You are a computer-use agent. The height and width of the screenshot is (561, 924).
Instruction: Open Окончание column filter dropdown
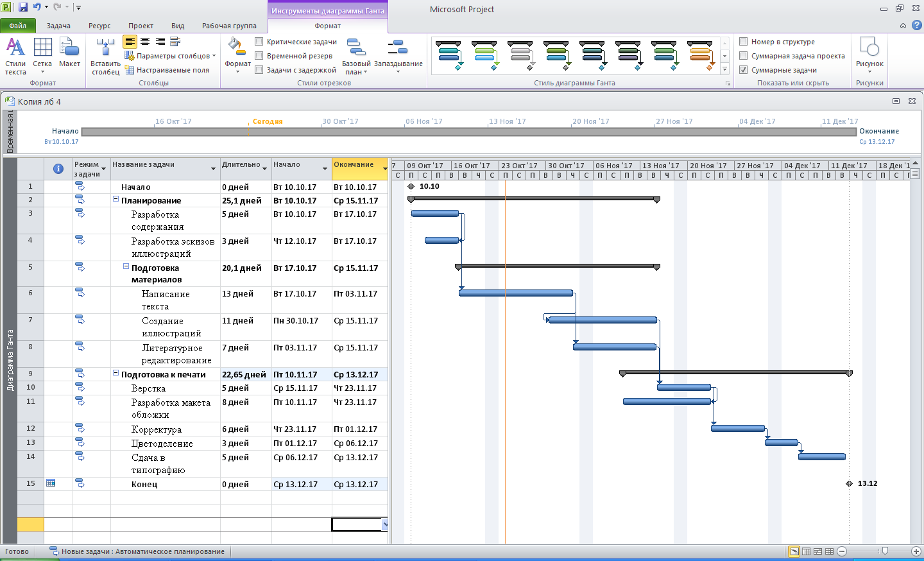pos(384,169)
